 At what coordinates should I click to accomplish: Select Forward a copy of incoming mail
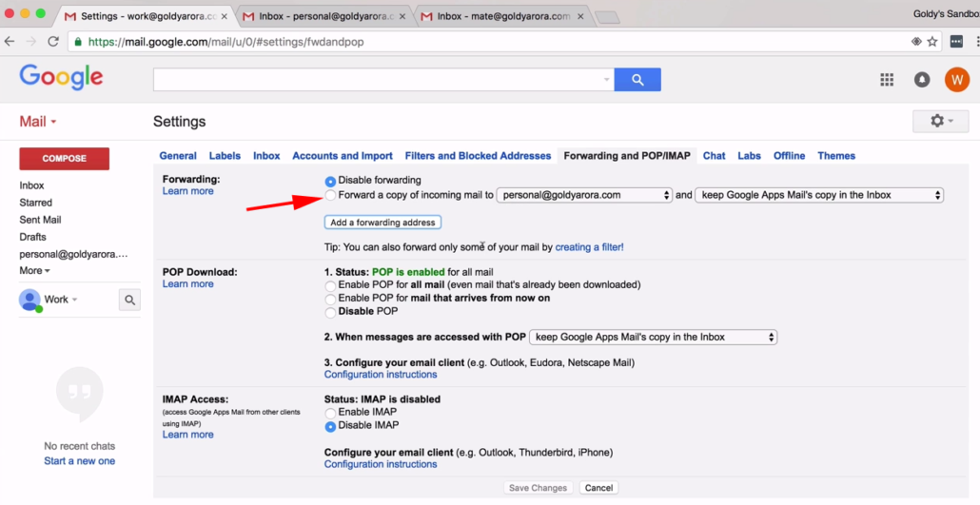pyautogui.click(x=330, y=196)
